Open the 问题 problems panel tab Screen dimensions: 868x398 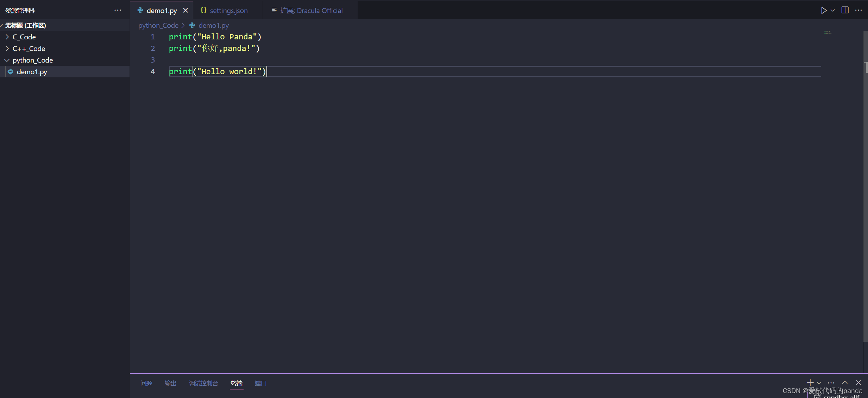146,383
